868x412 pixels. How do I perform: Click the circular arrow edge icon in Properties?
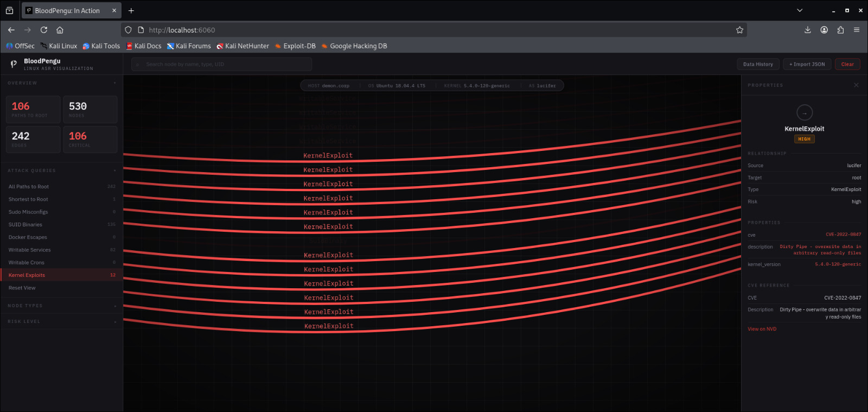pos(804,113)
